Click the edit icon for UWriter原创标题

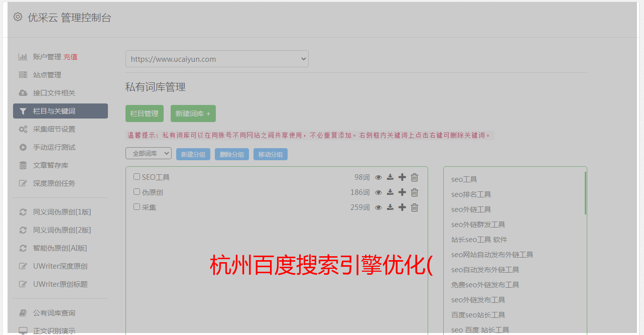23,284
